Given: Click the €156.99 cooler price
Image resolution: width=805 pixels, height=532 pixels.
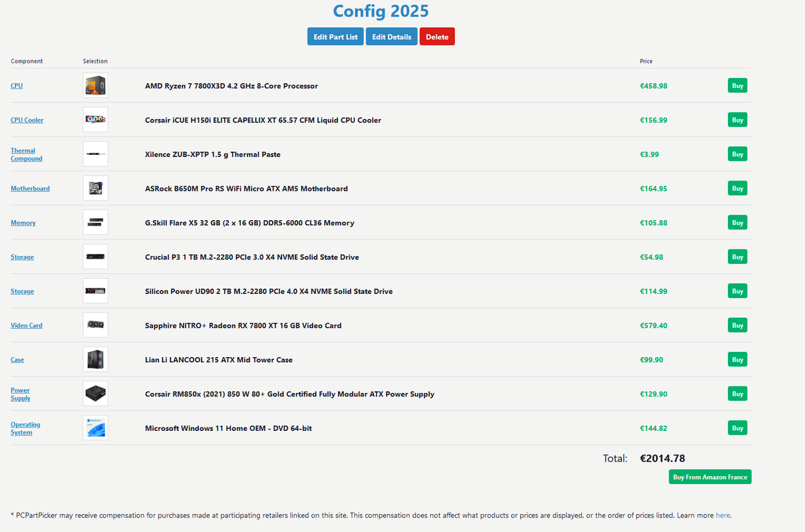Looking at the screenshot, I should click(x=654, y=120).
